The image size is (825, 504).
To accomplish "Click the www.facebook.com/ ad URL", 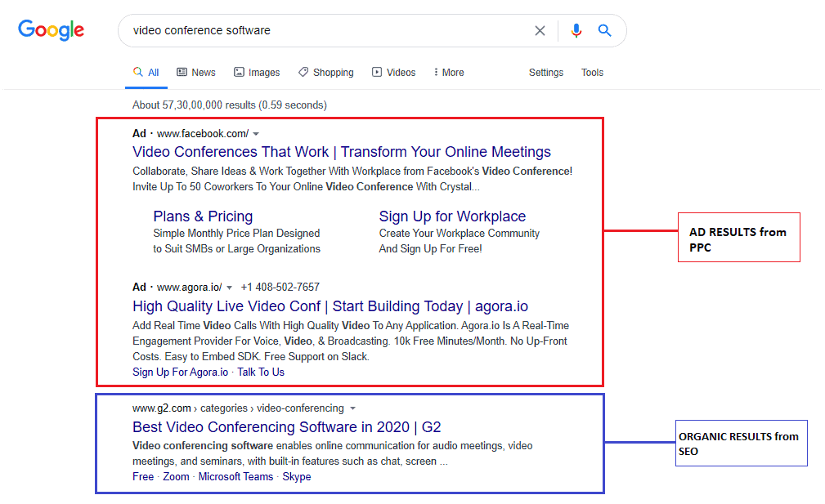I will coord(203,133).
